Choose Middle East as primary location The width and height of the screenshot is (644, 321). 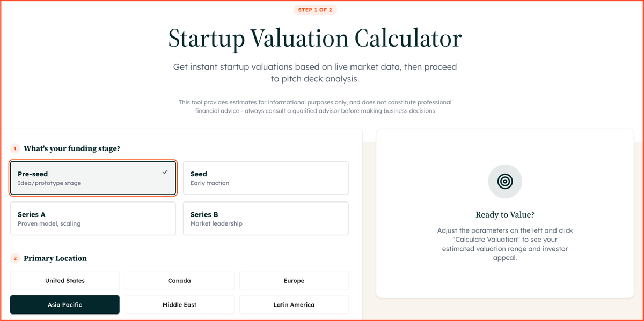[x=179, y=305]
